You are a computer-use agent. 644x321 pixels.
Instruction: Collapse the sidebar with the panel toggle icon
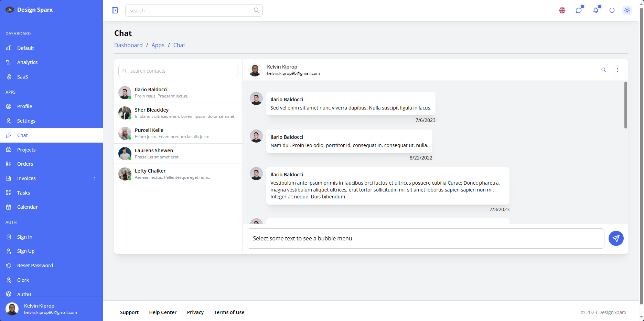point(115,10)
